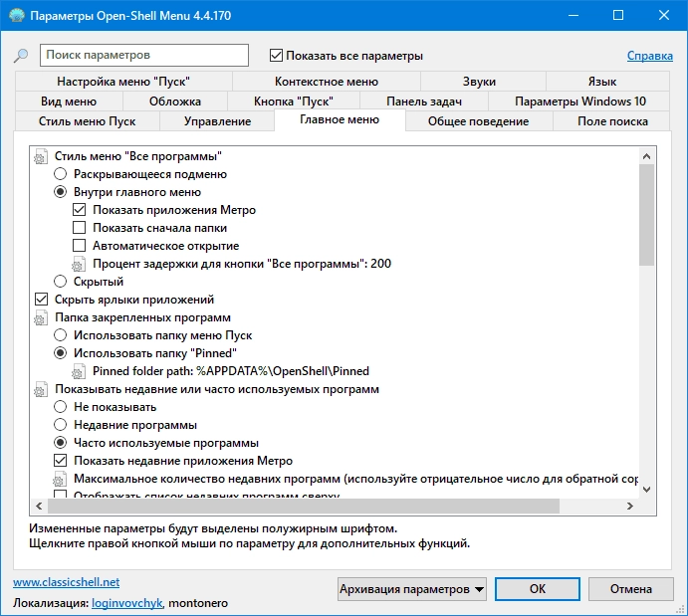
Task: Click the OK button
Action: (x=538, y=589)
